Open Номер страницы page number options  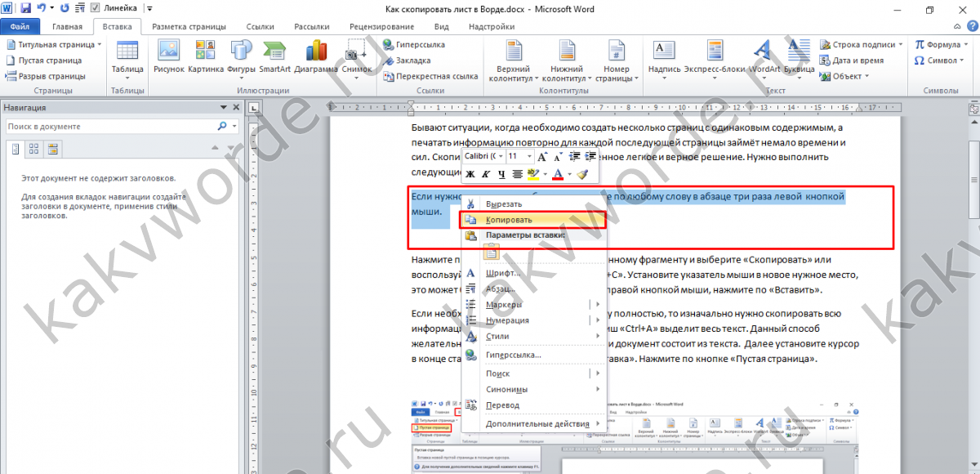tap(617, 61)
